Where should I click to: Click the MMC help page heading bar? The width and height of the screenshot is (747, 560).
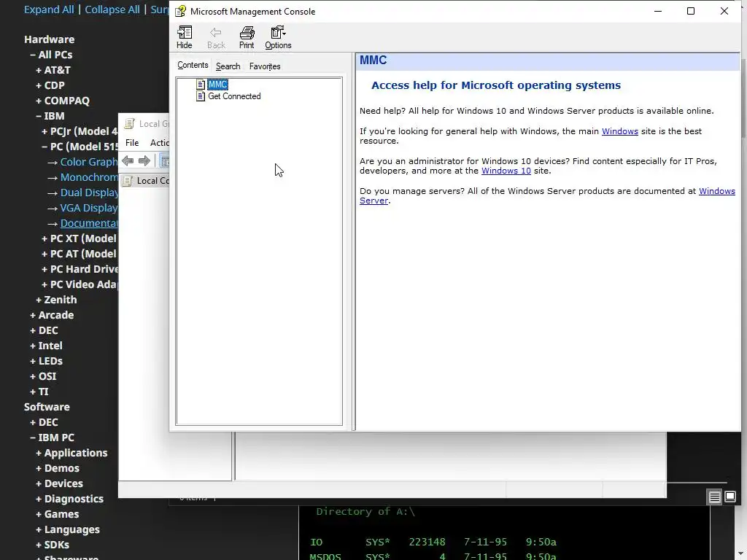[x=547, y=61]
